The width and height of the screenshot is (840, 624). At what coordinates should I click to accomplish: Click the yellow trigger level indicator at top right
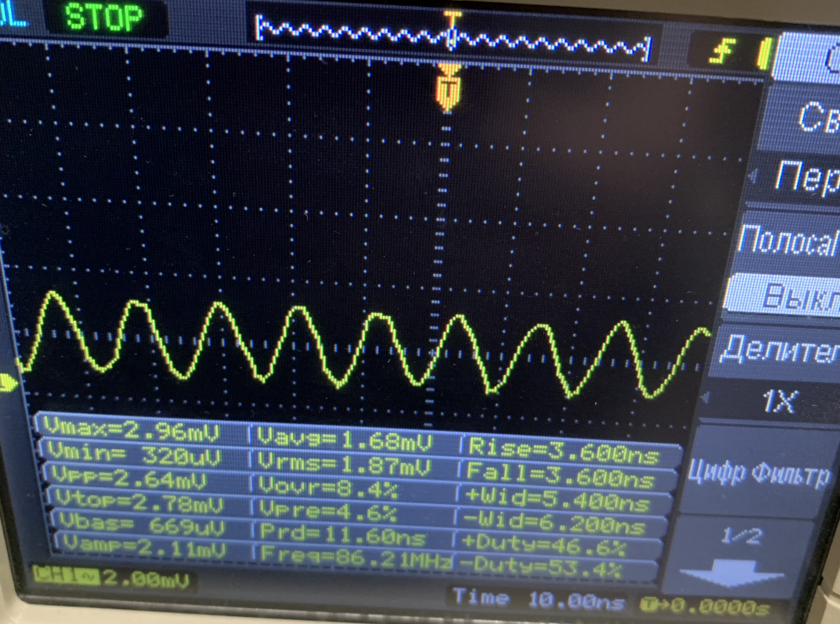(764, 54)
